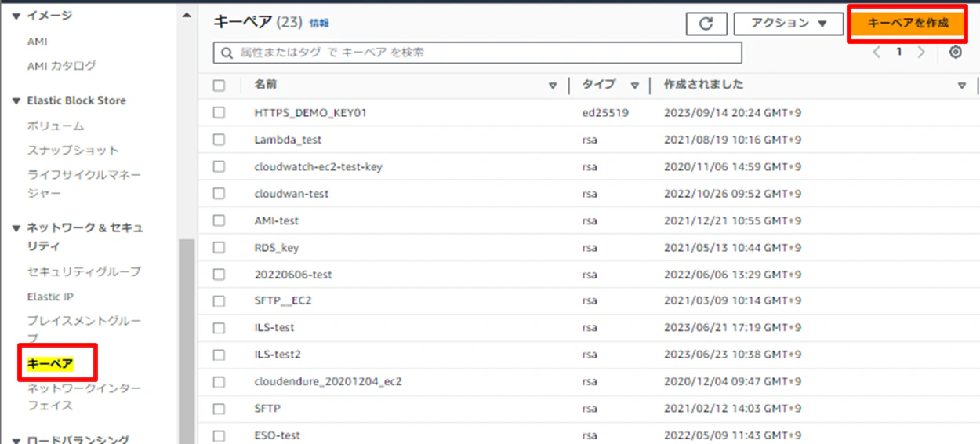
Task: Select the cloudwan-test key name
Action: pos(292,193)
